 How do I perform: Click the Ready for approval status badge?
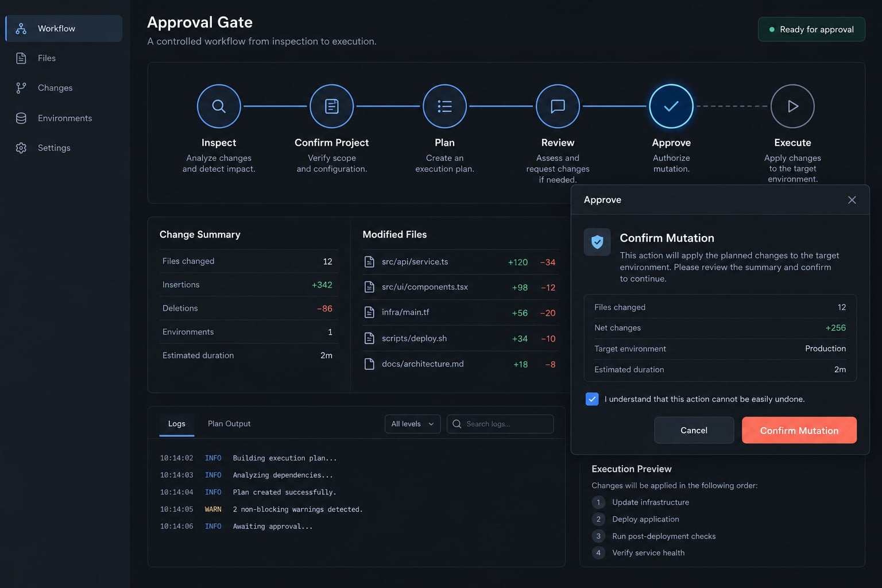coord(811,29)
